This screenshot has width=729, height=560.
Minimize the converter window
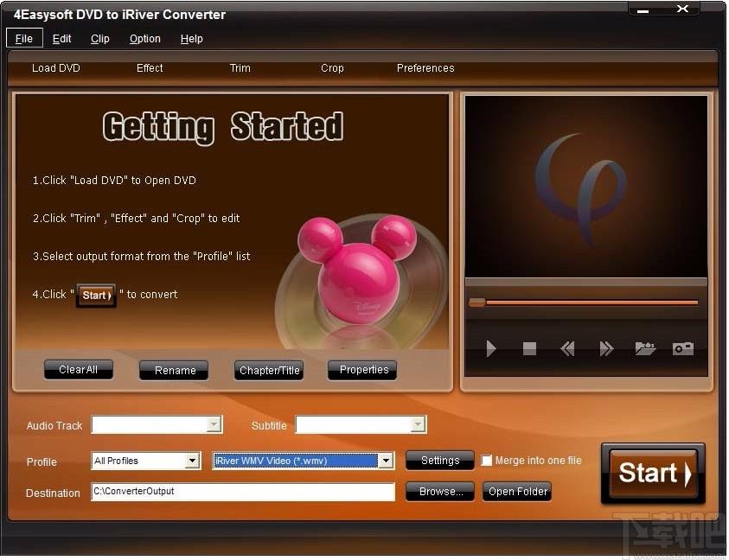[643, 11]
